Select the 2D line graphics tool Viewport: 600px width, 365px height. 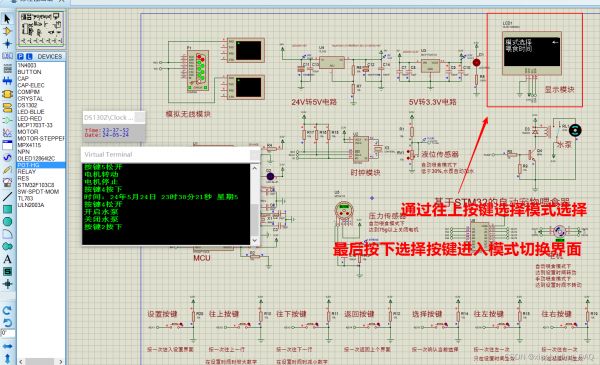coord(7,197)
